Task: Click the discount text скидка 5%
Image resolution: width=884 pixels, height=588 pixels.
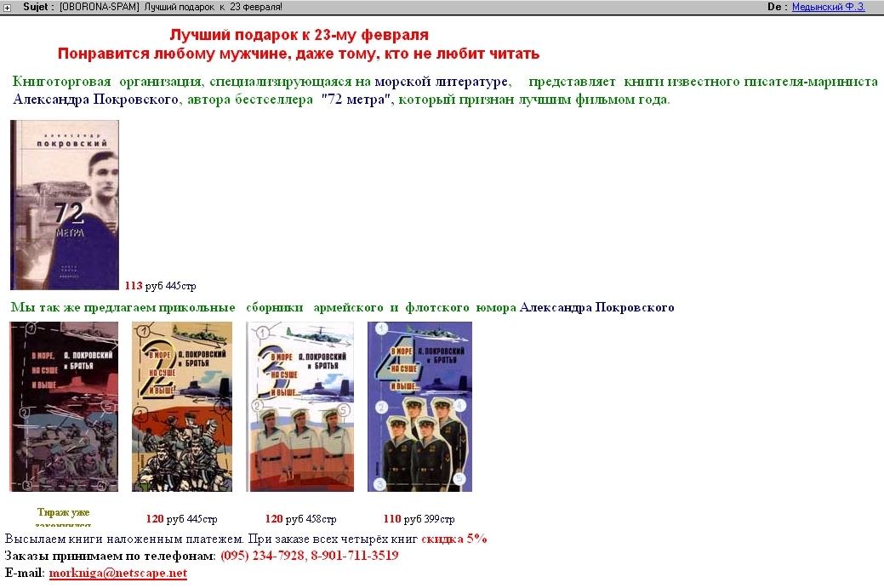Action: pyautogui.click(x=453, y=539)
